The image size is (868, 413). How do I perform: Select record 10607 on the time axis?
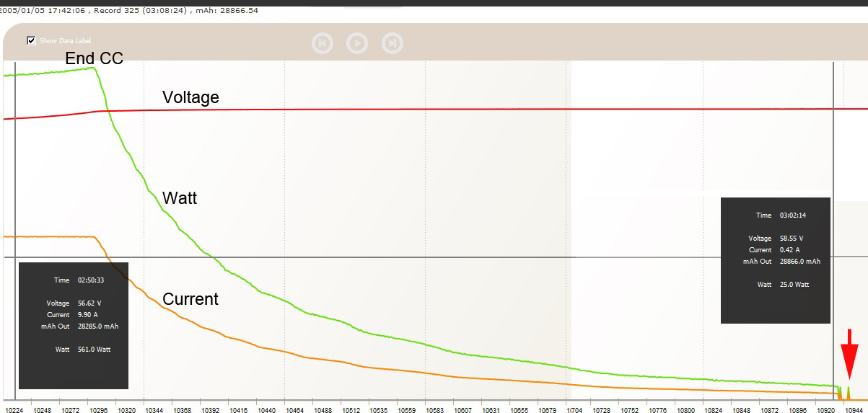coord(463,409)
